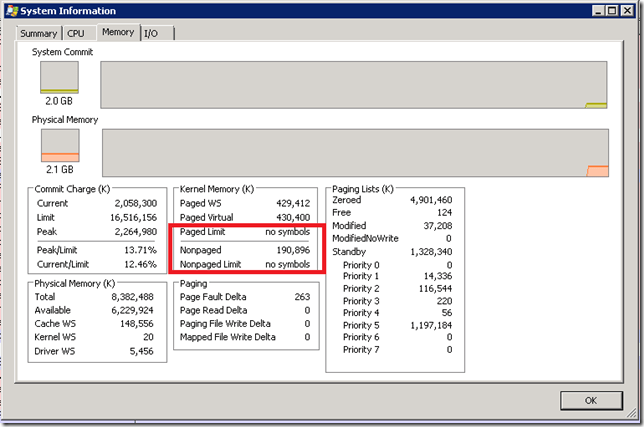Open the CPU tab
644x427 pixels.
pyautogui.click(x=76, y=33)
